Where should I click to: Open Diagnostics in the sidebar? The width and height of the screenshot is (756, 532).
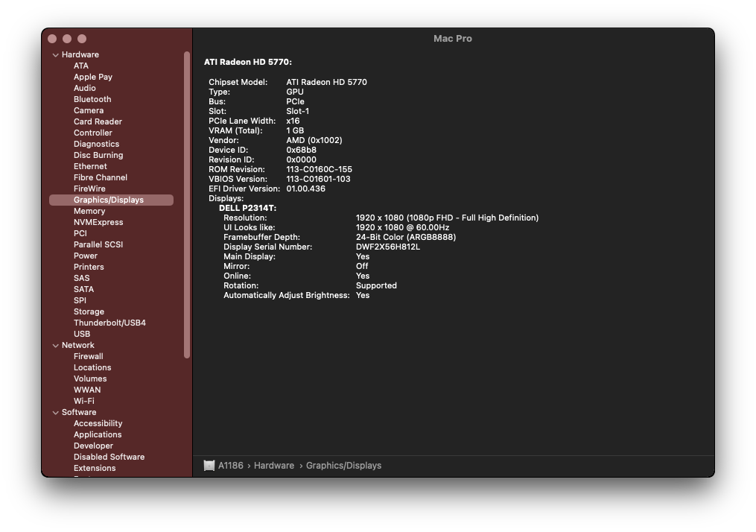(x=96, y=144)
